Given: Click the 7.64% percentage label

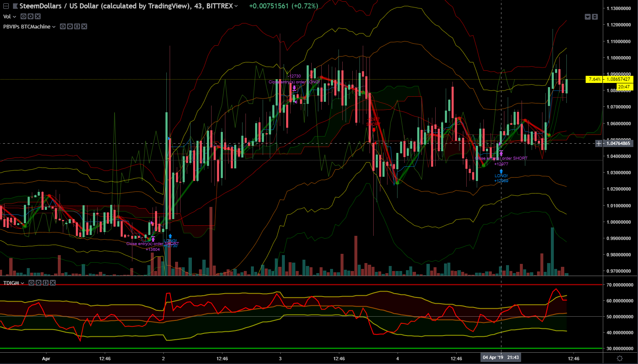Looking at the screenshot, I should coord(594,79).
